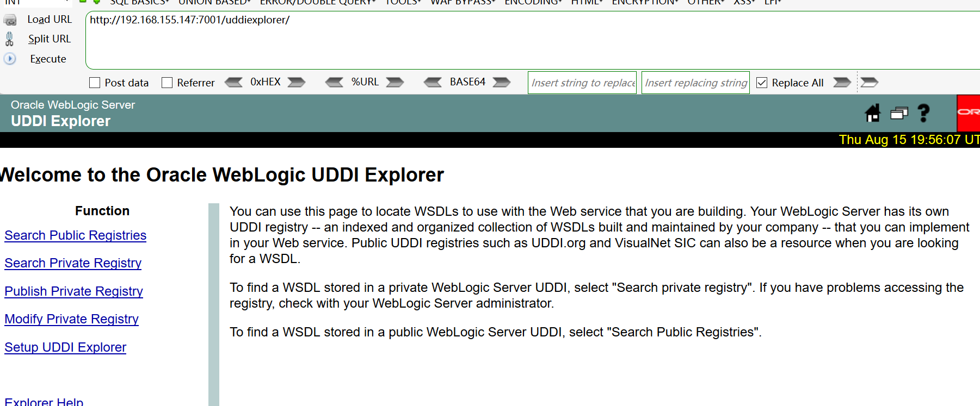Click the left arrow beside %URL to decode

pos(334,82)
